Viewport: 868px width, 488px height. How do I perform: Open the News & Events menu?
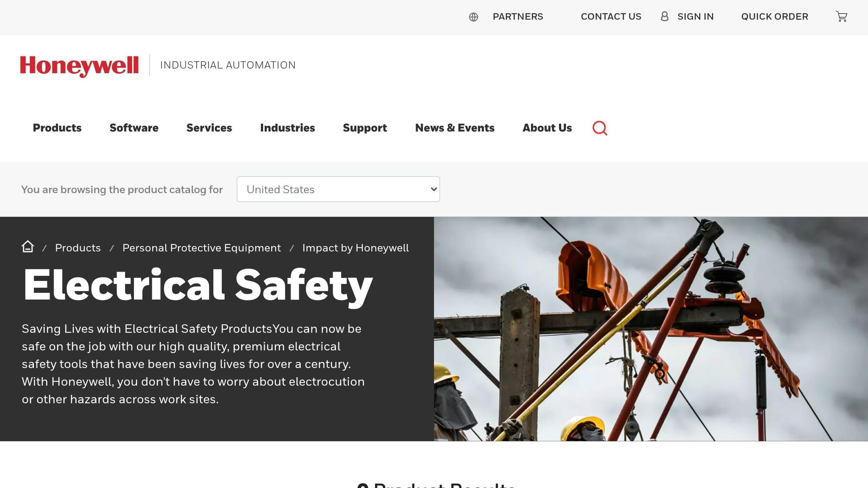[455, 128]
